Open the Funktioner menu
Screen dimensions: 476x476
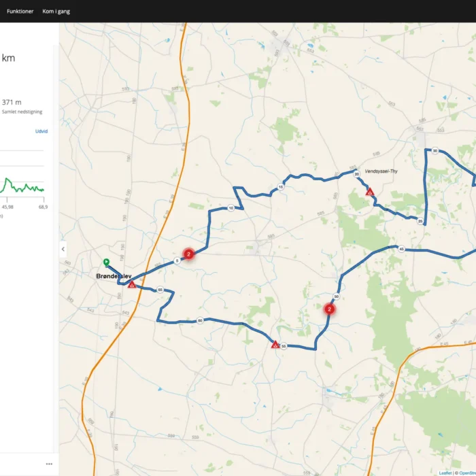tap(20, 12)
